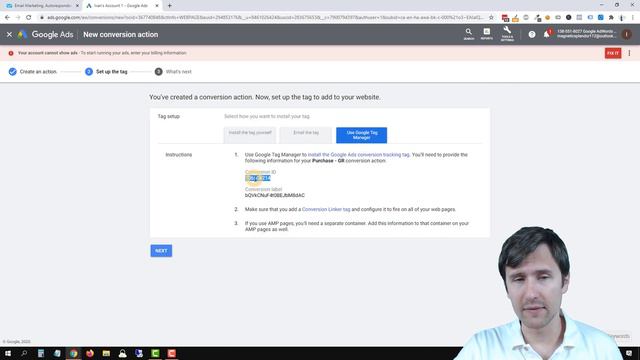640x360 pixels.
Task: Close the Google Ads browser tab
Action: click(x=157, y=6)
